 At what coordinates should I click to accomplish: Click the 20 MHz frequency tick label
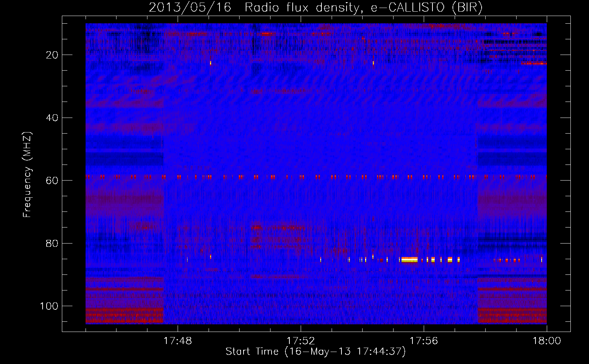click(x=52, y=55)
